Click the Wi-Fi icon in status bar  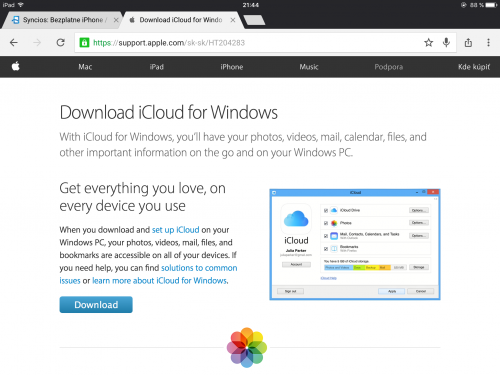pyautogui.click(x=21, y=5)
